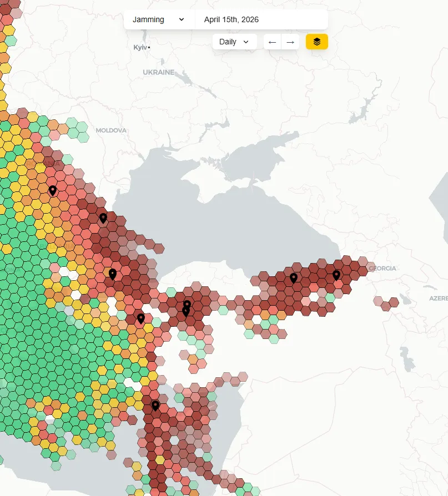Viewport: 448px width, 496px height.
Task: Go to next day with right arrow
Action: tap(290, 42)
